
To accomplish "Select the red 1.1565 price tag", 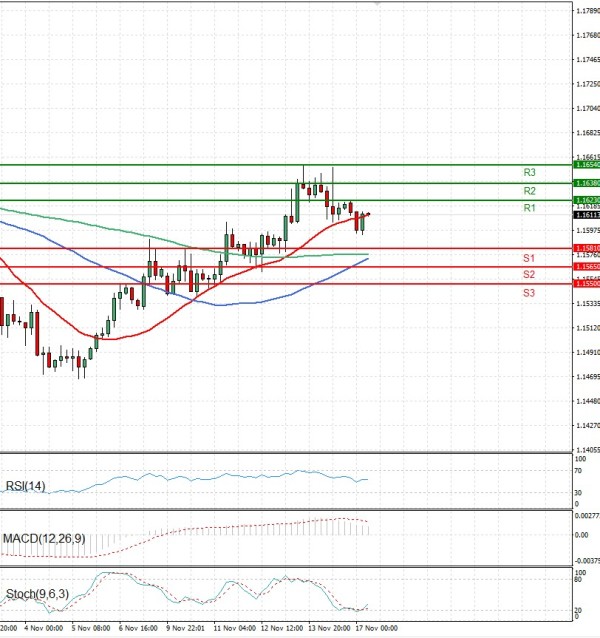I will point(586,267).
